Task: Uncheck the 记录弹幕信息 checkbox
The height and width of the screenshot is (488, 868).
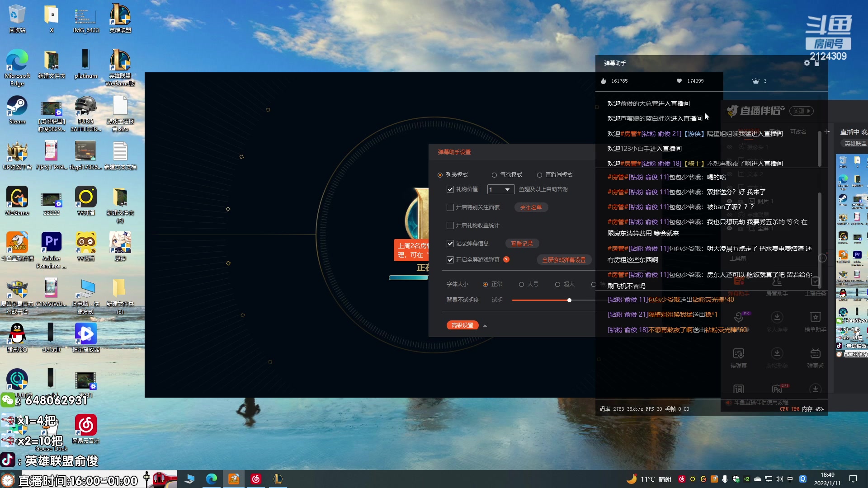Action: 450,244
